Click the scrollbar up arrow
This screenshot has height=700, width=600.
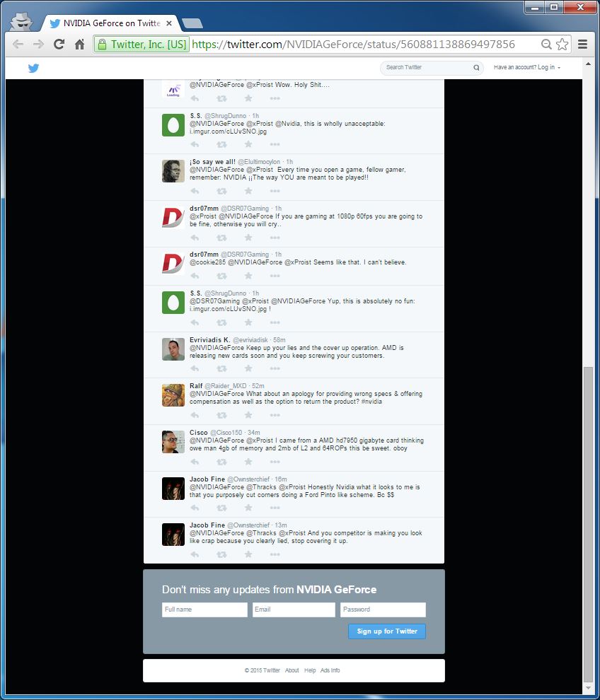tap(588, 64)
